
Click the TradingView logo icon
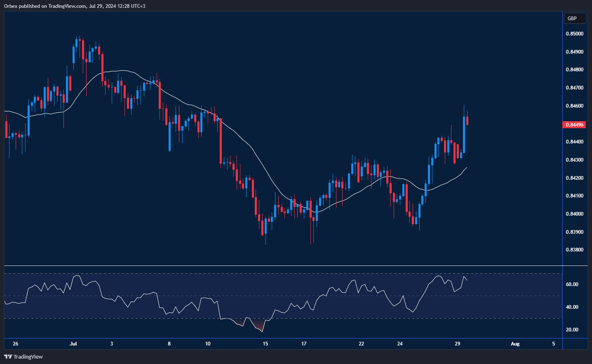(8, 357)
